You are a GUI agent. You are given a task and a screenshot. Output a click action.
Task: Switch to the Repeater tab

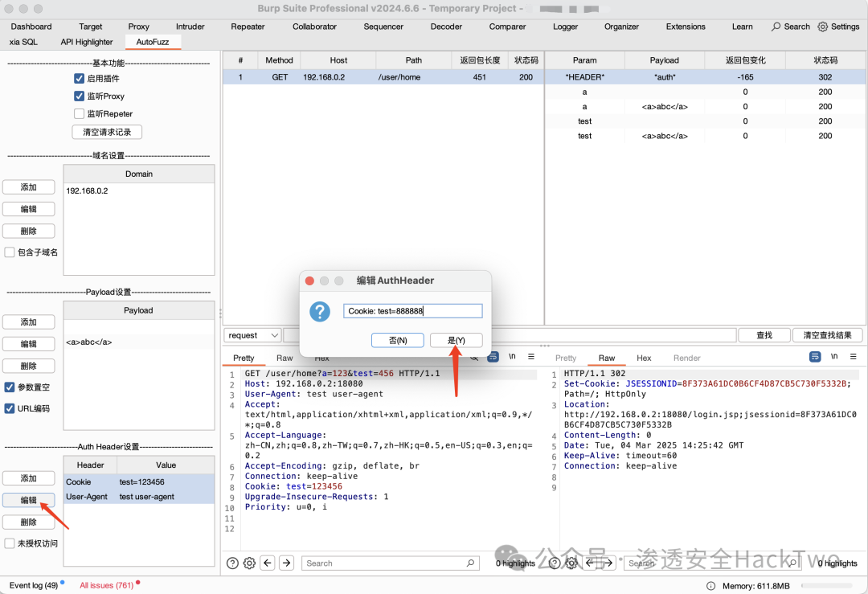click(x=248, y=27)
